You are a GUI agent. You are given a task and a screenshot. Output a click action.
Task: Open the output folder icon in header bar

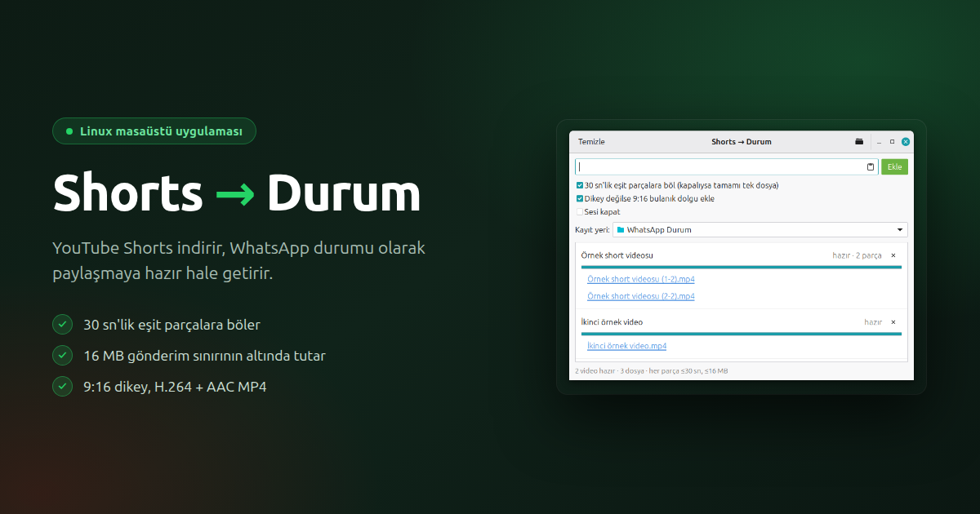(859, 142)
